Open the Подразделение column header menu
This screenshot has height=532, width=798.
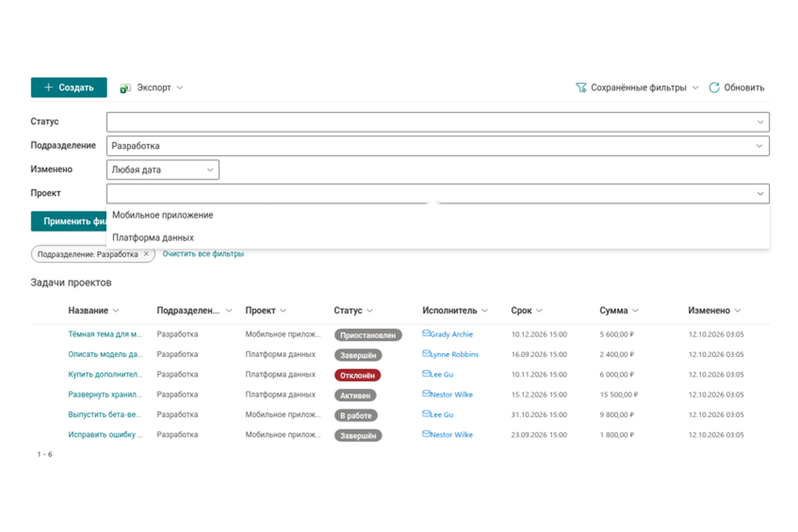(195, 311)
